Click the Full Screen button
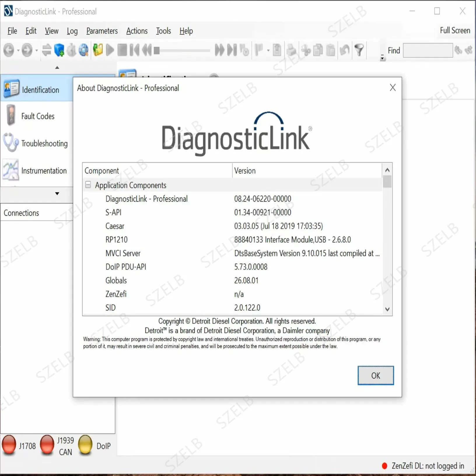 455,31
